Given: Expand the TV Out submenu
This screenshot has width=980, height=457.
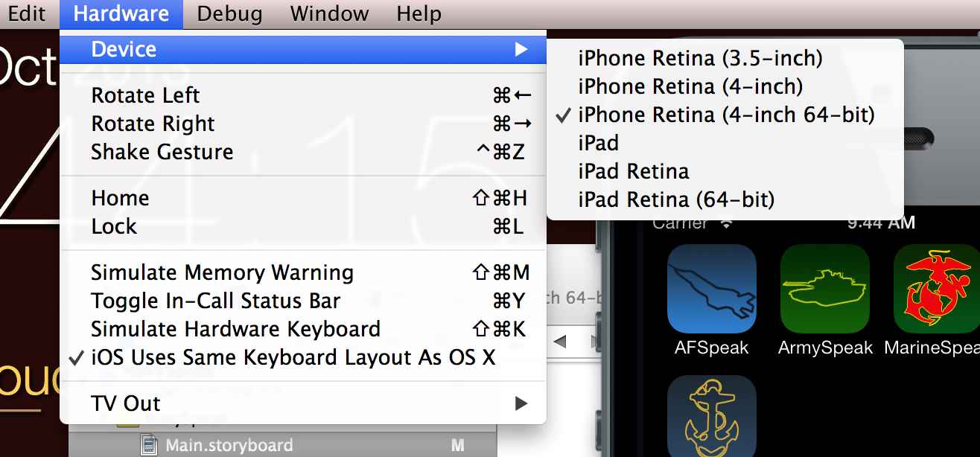Looking at the screenshot, I should (303, 403).
